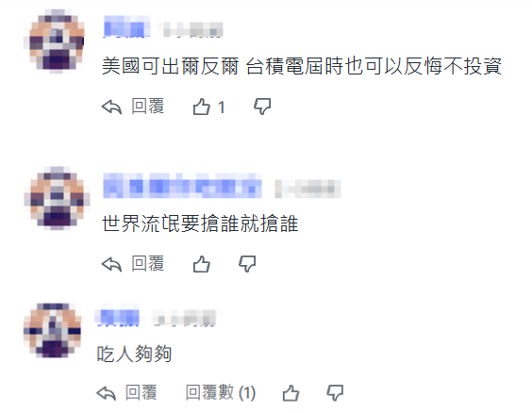Click 回覆 text under 吃人夠夠 comment
Viewport: 532px width, 413px height.
(141, 392)
